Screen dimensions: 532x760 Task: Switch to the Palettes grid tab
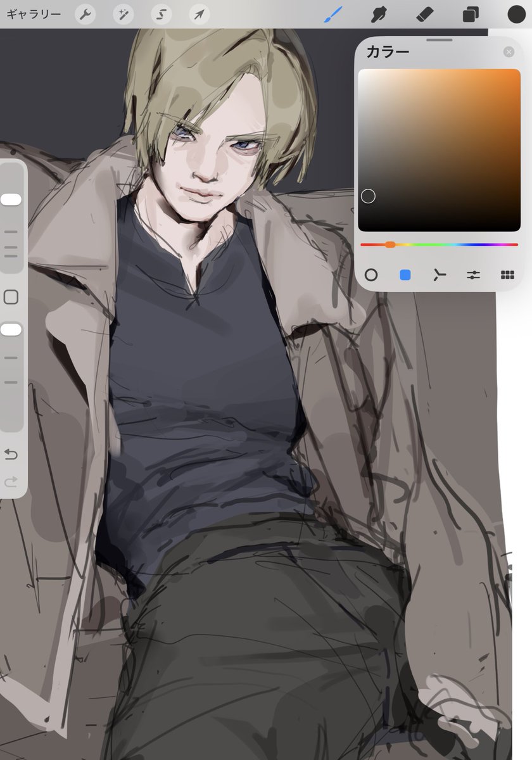point(507,275)
